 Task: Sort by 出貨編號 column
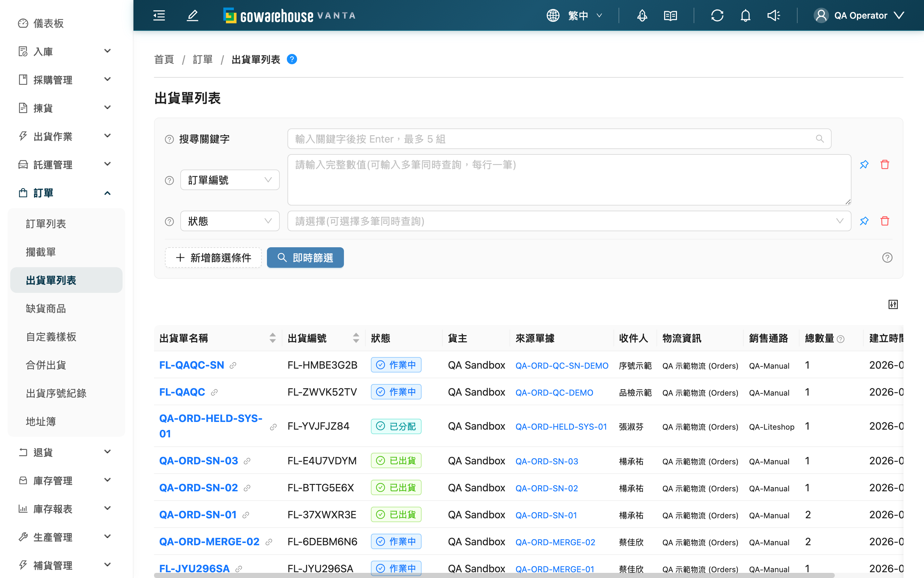356,338
